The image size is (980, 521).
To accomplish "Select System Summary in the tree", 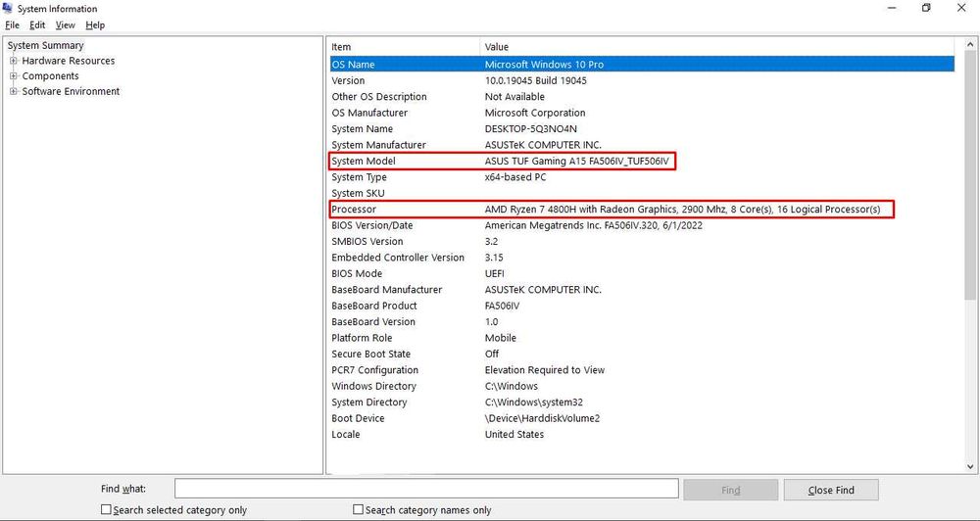I will point(45,46).
